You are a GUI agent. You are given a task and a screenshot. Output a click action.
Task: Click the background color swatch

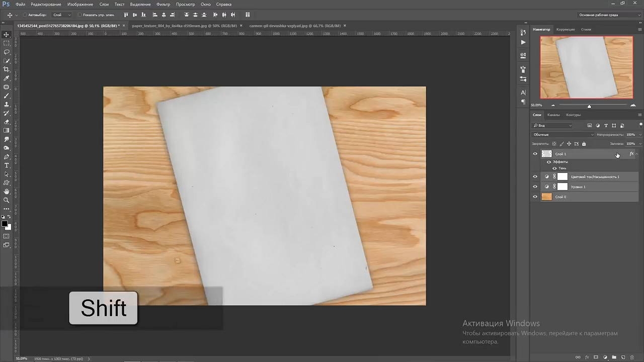pos(8,227)
